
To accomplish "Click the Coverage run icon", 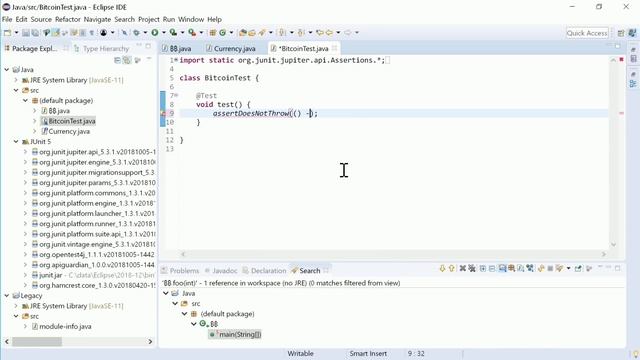I will tap(173, 33).
